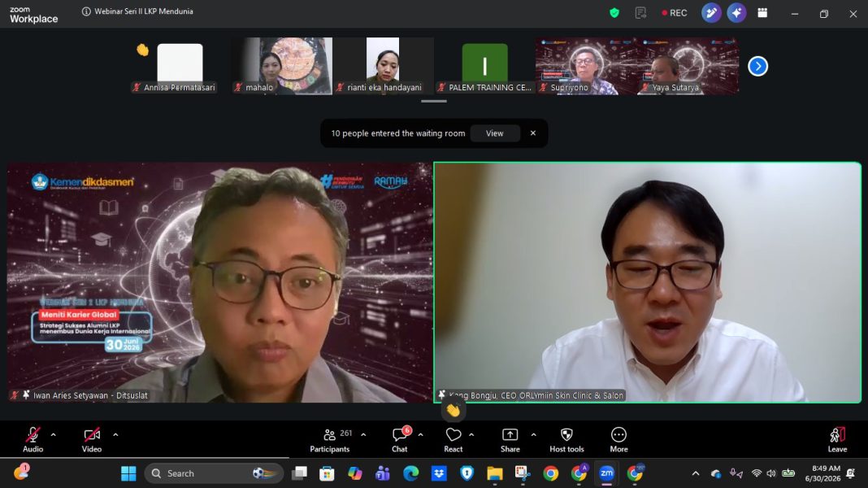Dismiss the waiting room notification
The height and width of the screenshot is (488, 868).
533,133
